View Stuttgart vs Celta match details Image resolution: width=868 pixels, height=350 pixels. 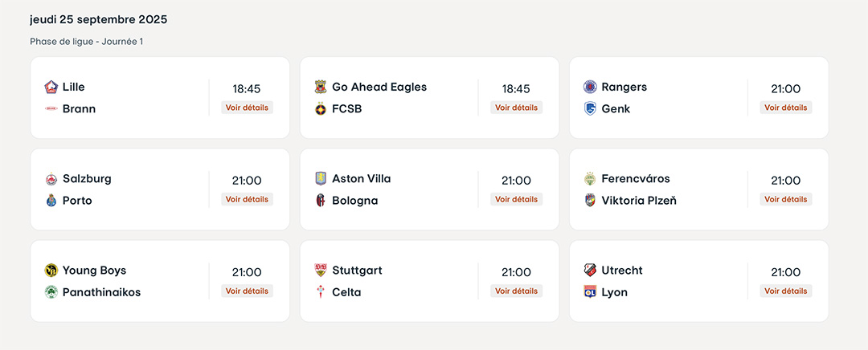click(x=516, y=291)
